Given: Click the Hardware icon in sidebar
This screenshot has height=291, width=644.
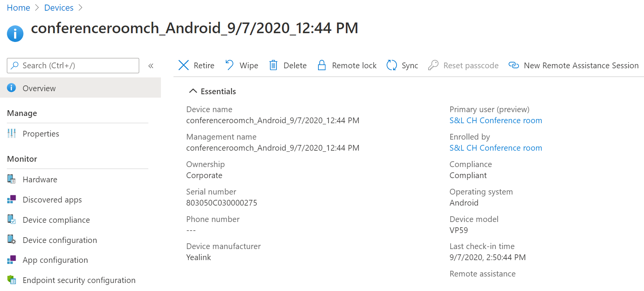Looking at the screenshot, I should point(11,179).
